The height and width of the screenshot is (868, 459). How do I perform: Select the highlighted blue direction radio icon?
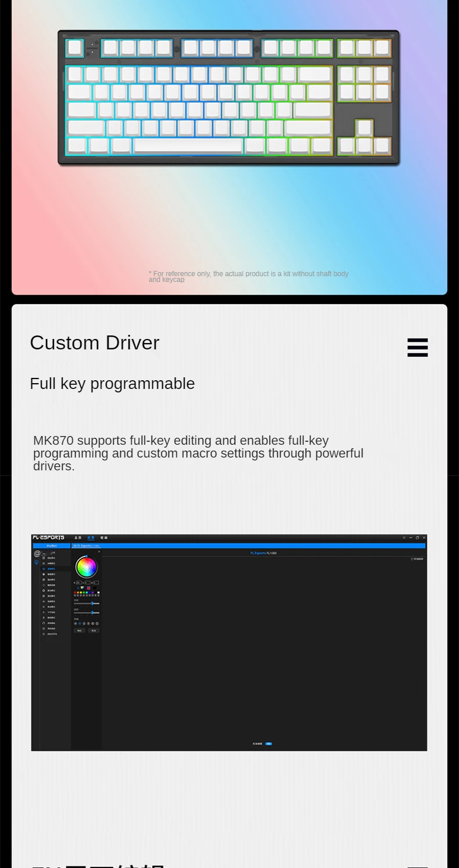click(80, 623)
